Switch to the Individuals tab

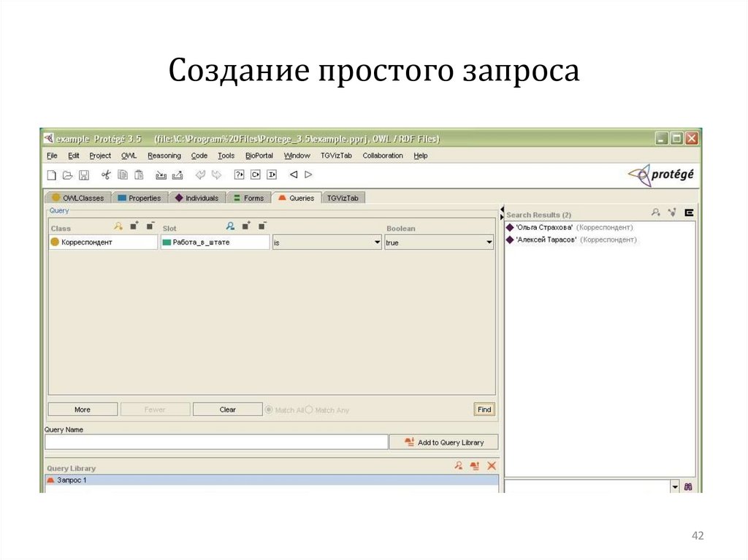click(196, 198)
